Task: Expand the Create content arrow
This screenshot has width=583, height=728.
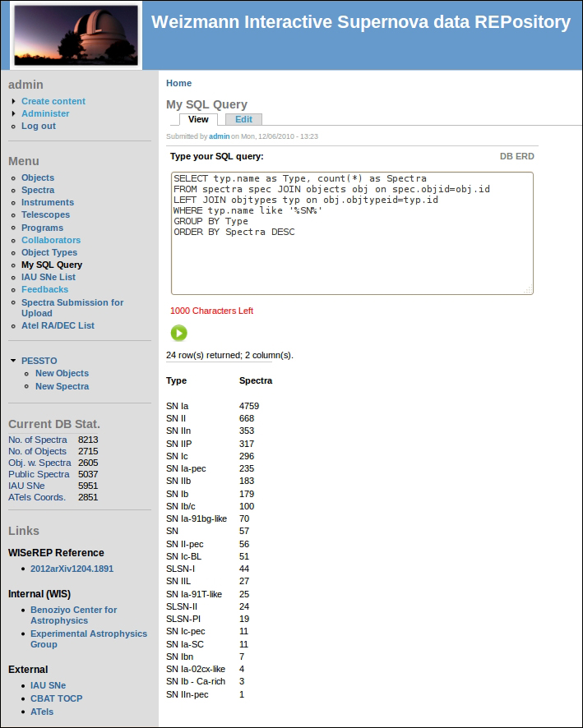Action: pyautogui.click(x=14, y=101)
